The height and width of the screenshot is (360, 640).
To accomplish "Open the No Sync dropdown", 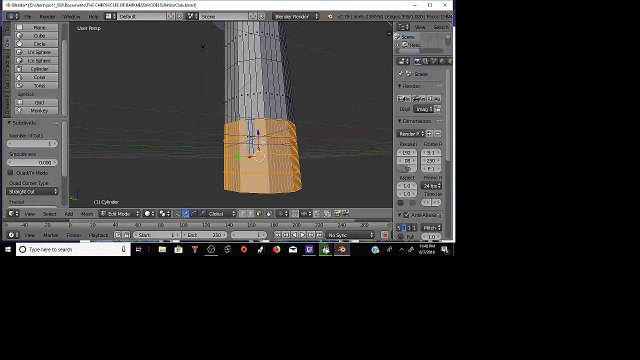I will pyautogui.click(x=350, y=235).
